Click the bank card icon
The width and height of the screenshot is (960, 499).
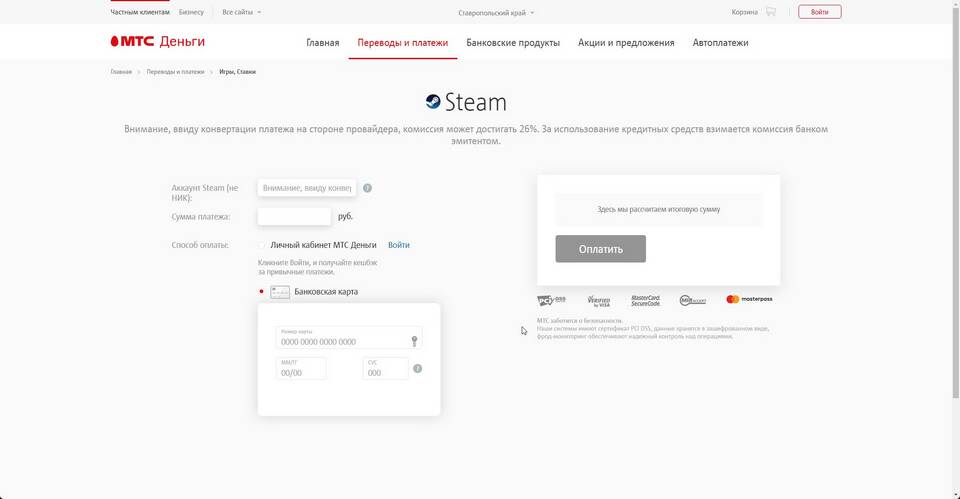pyautogui.click(x=280, y=292)
